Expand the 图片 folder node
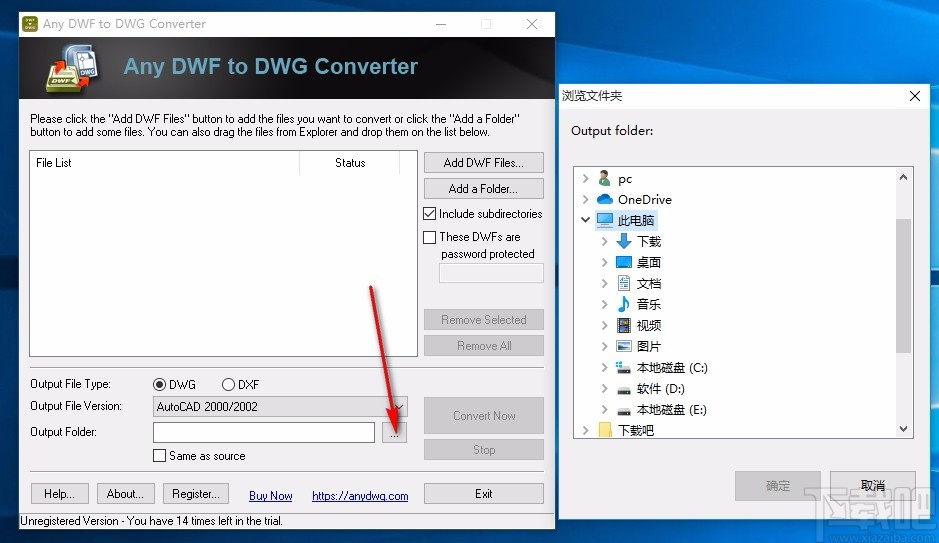This screenshot has width=939, height=543. click(604, 346)
